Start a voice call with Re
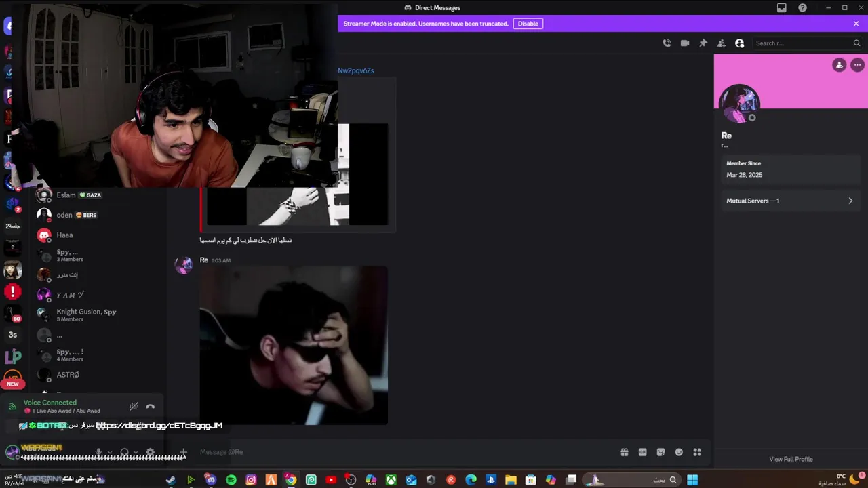 pos(667,43)
